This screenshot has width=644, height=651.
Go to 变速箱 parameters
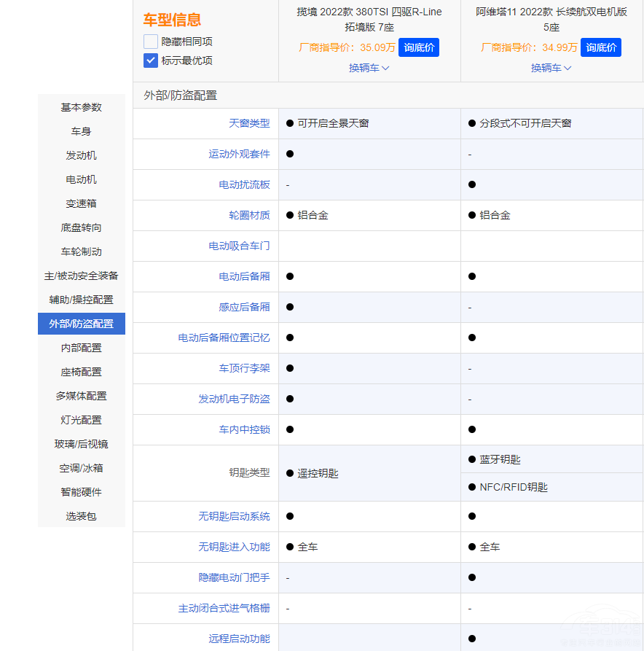point(81,203)
